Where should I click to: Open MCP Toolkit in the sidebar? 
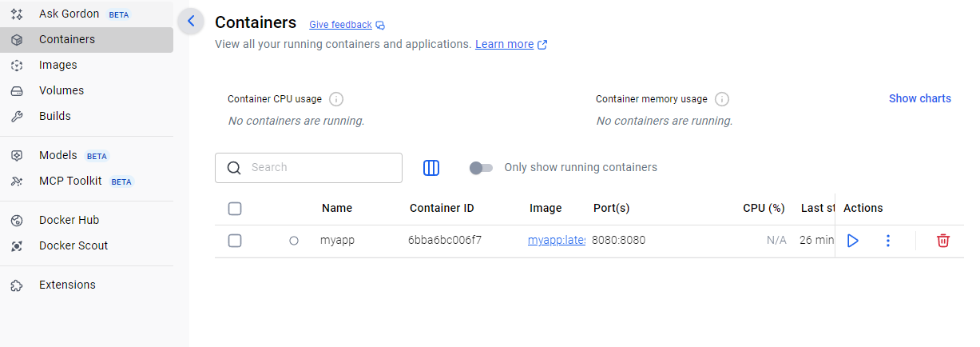(x=87, y=181)
